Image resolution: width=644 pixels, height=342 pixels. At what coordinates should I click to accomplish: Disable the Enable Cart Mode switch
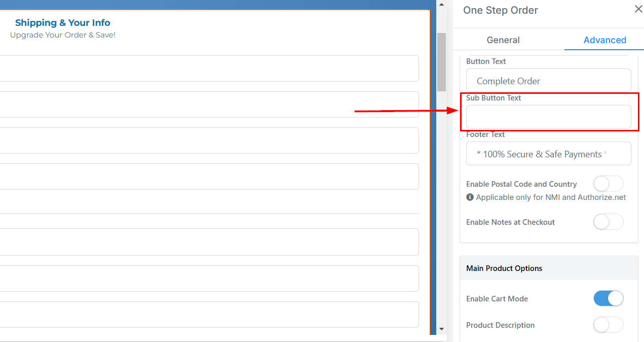[608, 298]
